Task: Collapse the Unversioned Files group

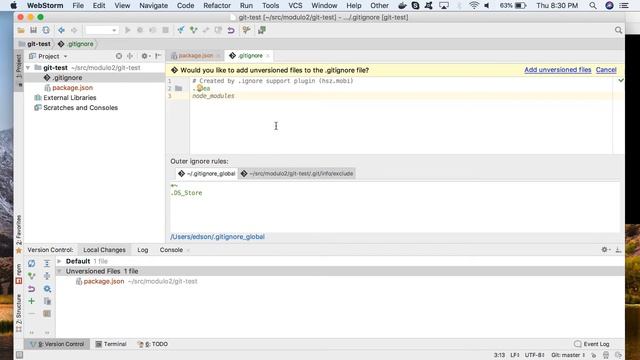Action: click(59, 271)
